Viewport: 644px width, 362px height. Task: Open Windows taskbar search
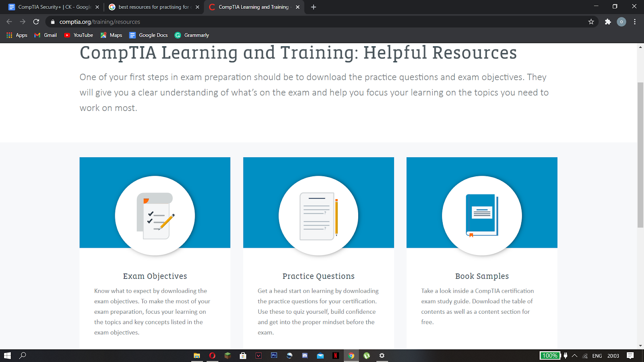[x=23, y=356]
